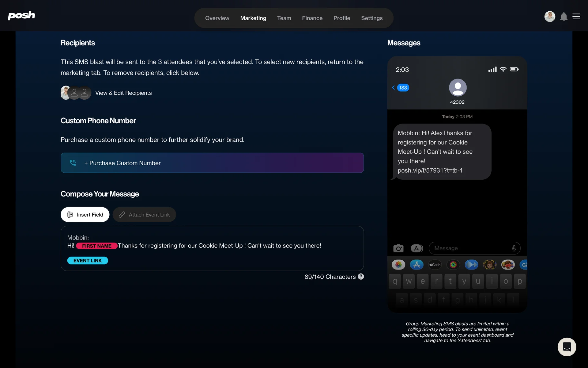Click the posh logo
This screenshot has width=588, height=368.
pyautogui.click(x=21, y=15)
